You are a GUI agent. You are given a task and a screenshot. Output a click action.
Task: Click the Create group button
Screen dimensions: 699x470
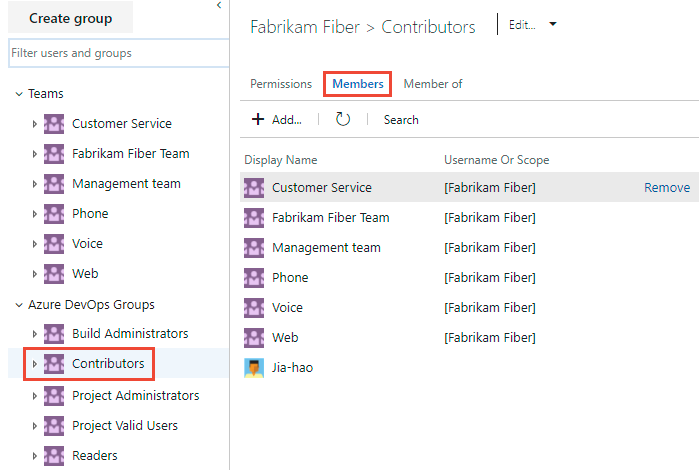[x=70, y=18]
